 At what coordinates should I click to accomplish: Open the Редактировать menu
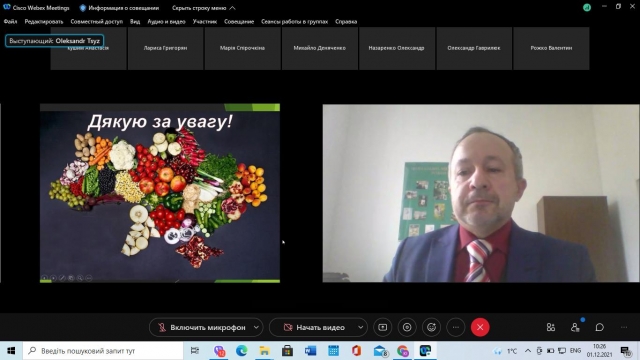[44, 22]
